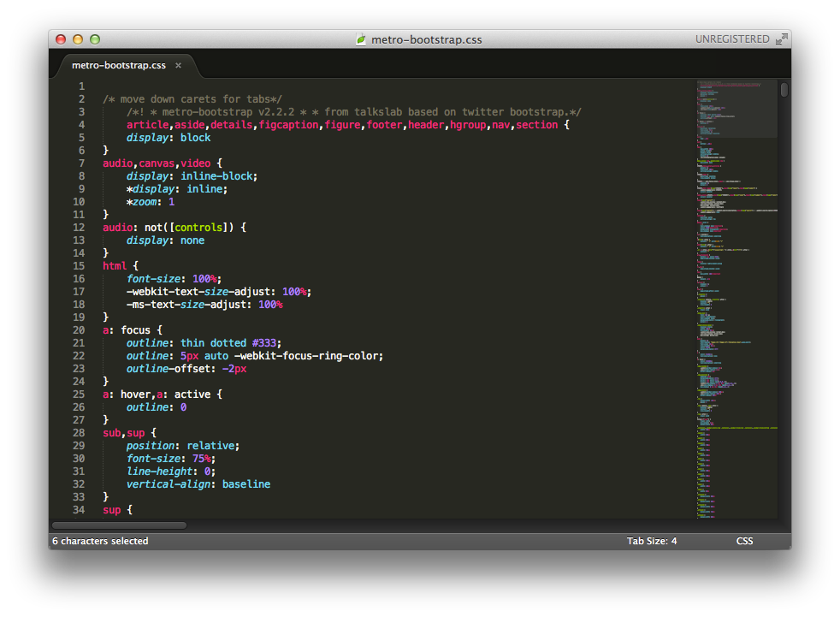Click the file icon in title bar
This screenshot has height=617, width=840.
362,39
